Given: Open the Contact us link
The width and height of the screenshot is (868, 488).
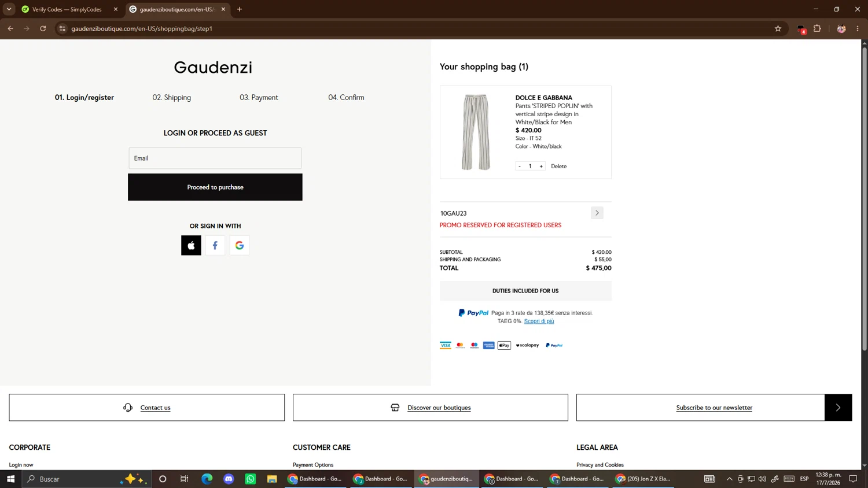Looking at the screenshot, I should coord(155,408).
